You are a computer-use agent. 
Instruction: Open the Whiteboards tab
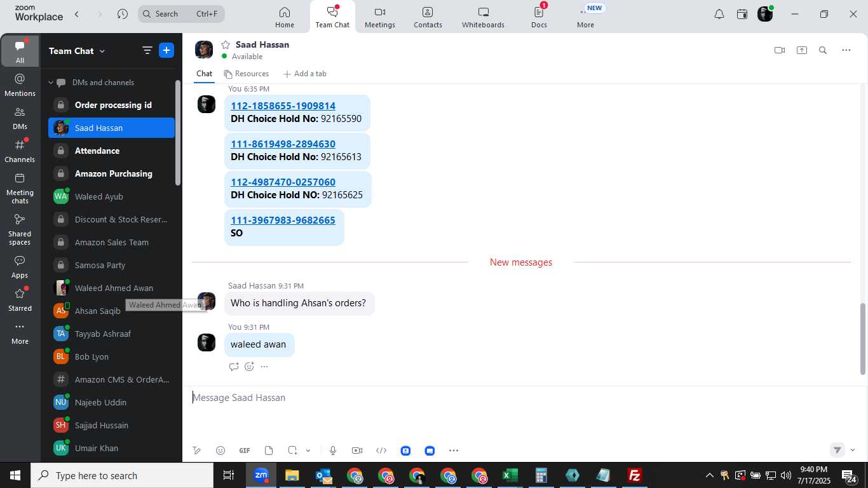[x=483, y=17]
